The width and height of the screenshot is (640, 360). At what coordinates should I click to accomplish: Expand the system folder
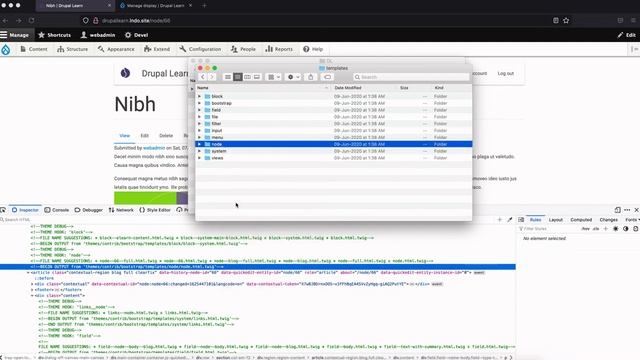[x=200, y=151]
